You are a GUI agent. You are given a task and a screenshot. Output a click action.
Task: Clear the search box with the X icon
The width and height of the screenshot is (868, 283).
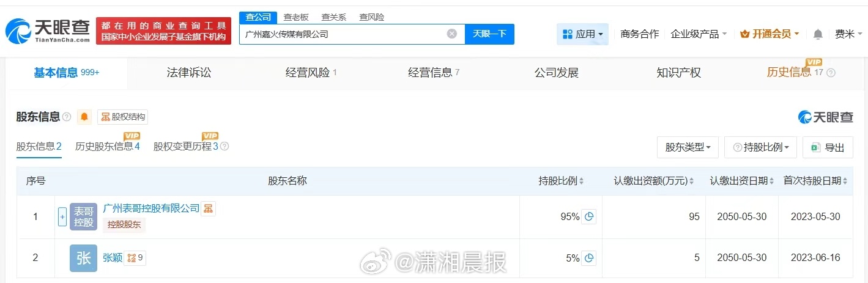pos(452,34)
